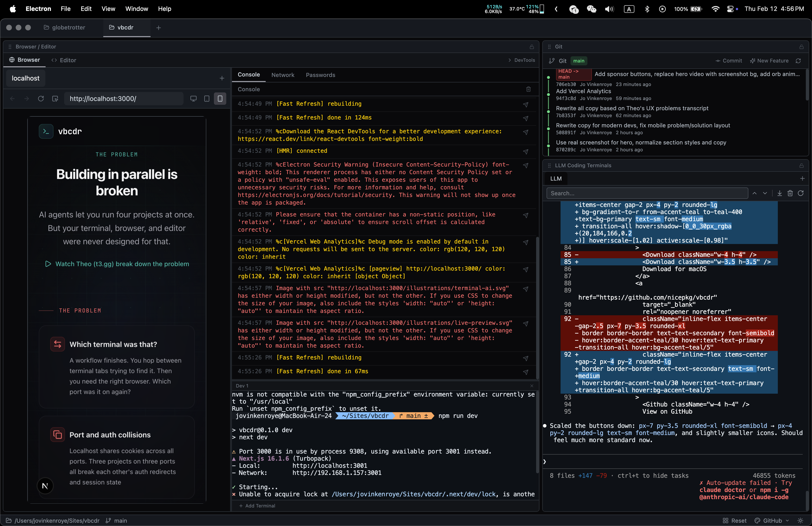
Task: Download the LLM terminal output
Action: pyautogui.click(x=779, y=193)
